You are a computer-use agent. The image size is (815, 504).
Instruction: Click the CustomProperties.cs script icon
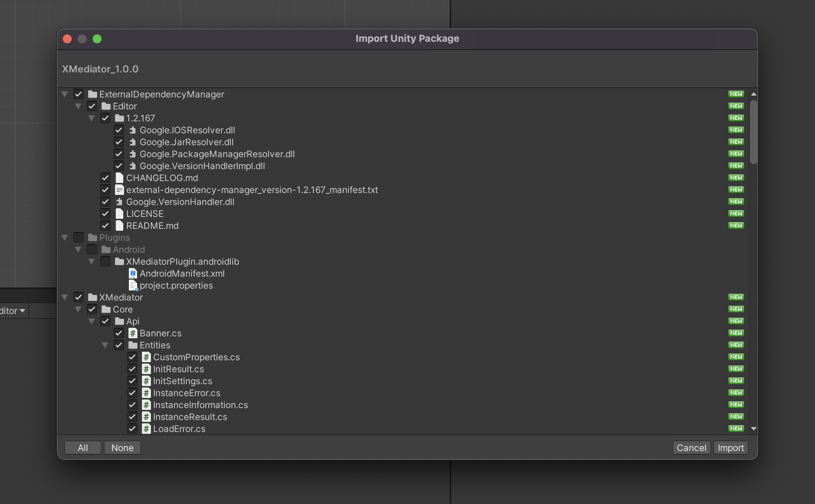(x=146, y=357)
